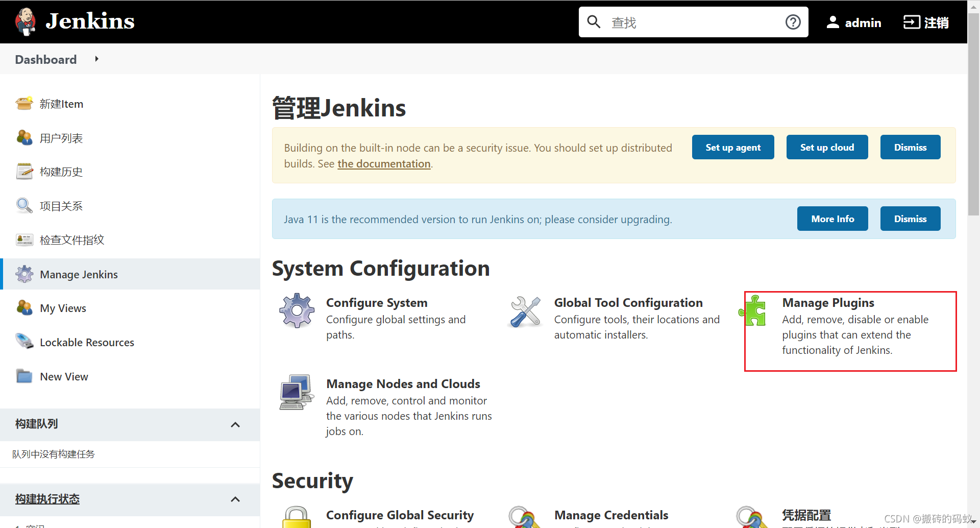Viewport: 980px width, 528px height.
Task: Open search help question mark icon
Action: point(793,22)
